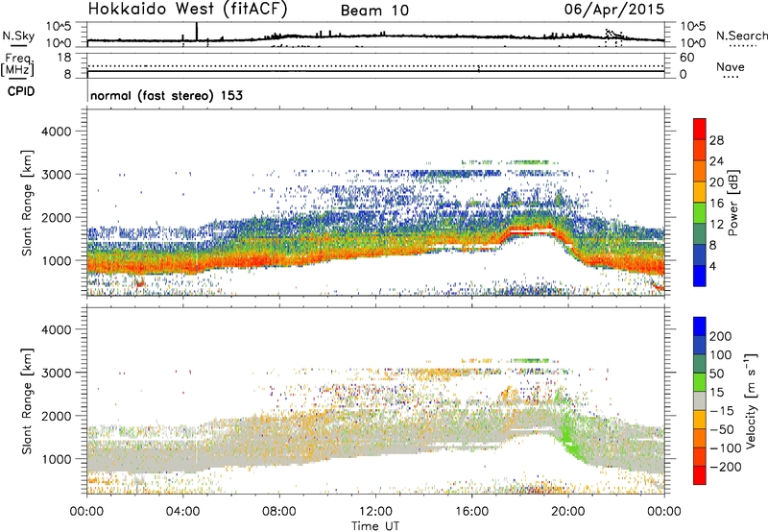Click the velocity panel Slant Range [km] label

pyautogui.click(x=27, y=401)
